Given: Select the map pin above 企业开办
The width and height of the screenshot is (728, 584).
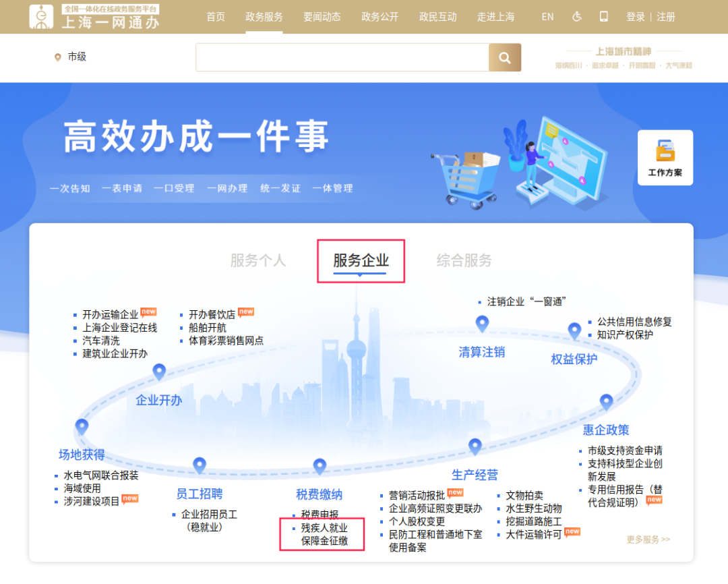Looking at the screenshot, I should click(x=159, y=371).
